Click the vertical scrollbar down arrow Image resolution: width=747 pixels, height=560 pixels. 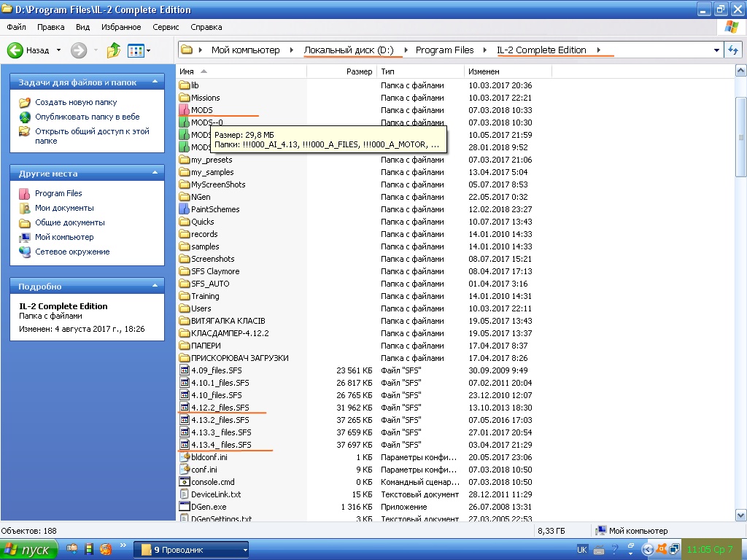point(741,515)
